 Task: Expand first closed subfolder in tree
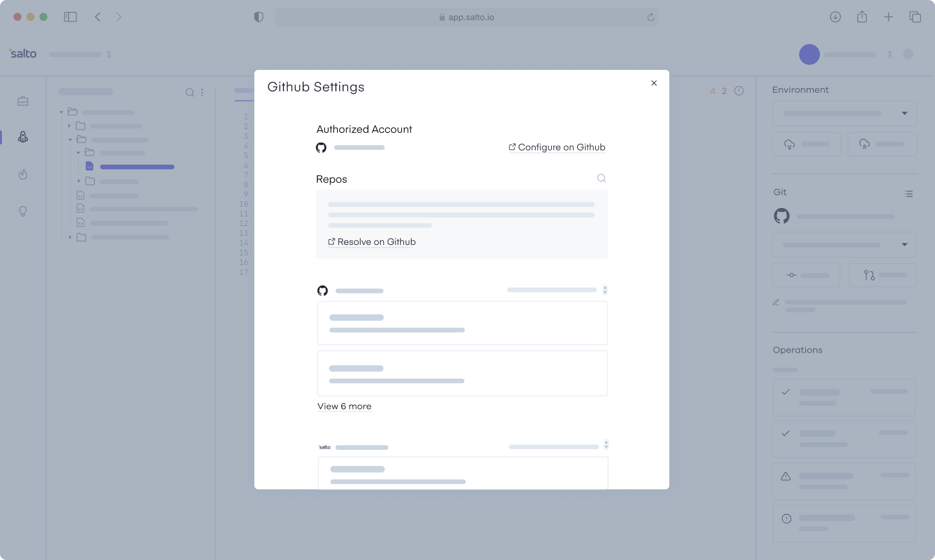pyautogui.click(x=70, y=126)
